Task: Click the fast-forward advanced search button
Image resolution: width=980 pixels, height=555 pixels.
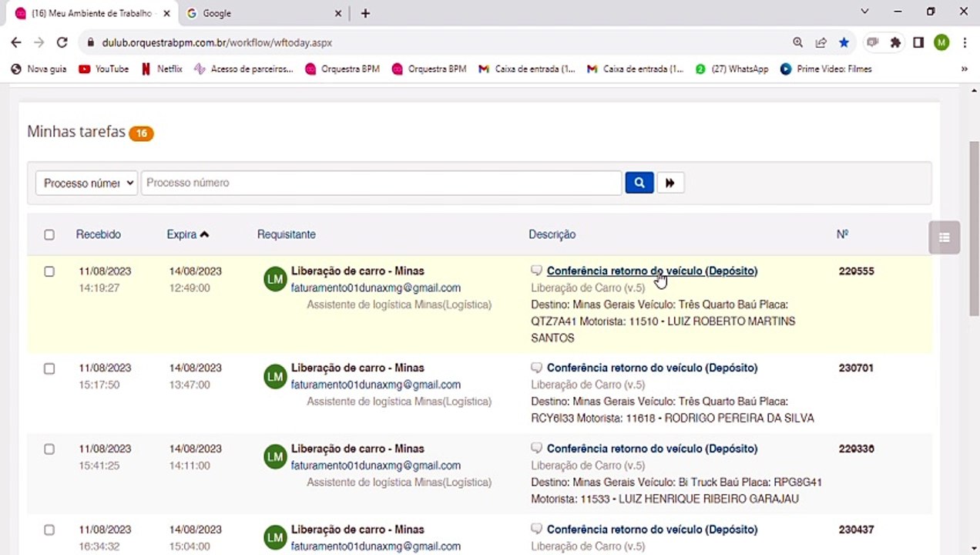Action: [670, 183]
